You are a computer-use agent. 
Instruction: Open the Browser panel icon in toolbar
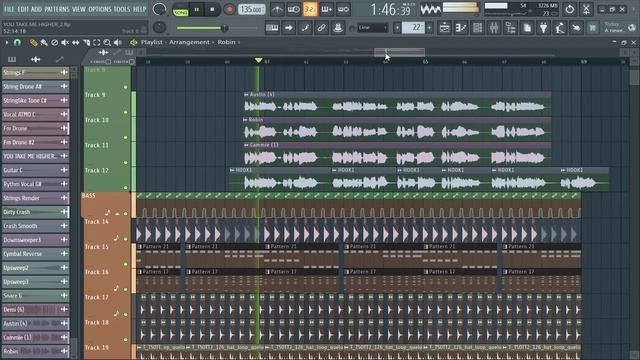click(511, 28)
